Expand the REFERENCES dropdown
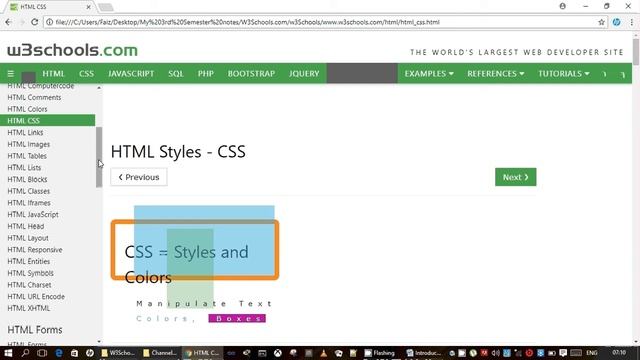Viewport: 640px width, 360px height. pos(496,74)
